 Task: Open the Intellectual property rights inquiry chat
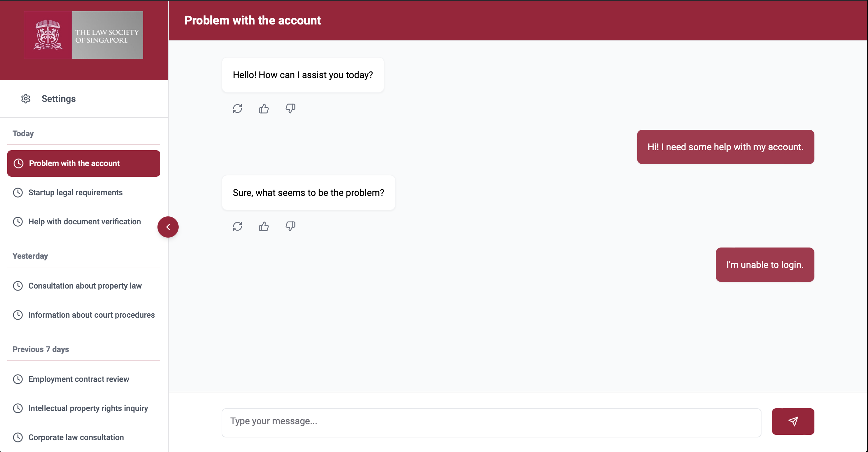88,408
